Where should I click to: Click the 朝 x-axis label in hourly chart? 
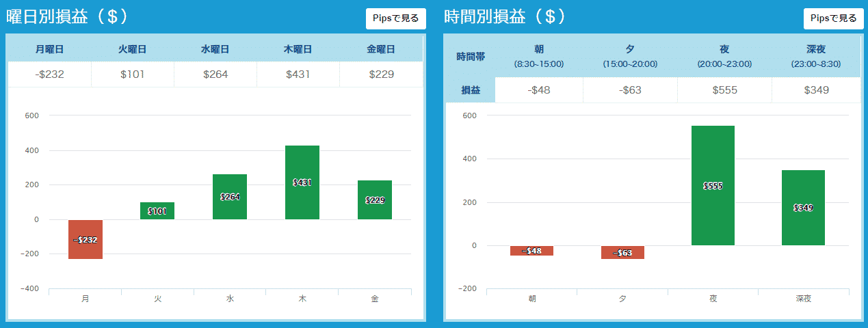click(531, 299)
